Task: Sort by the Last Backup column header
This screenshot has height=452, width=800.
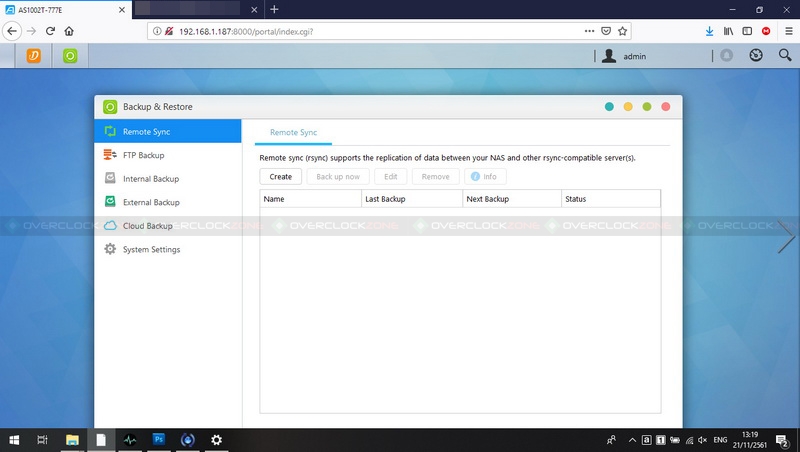Action: tap(412, 199)
